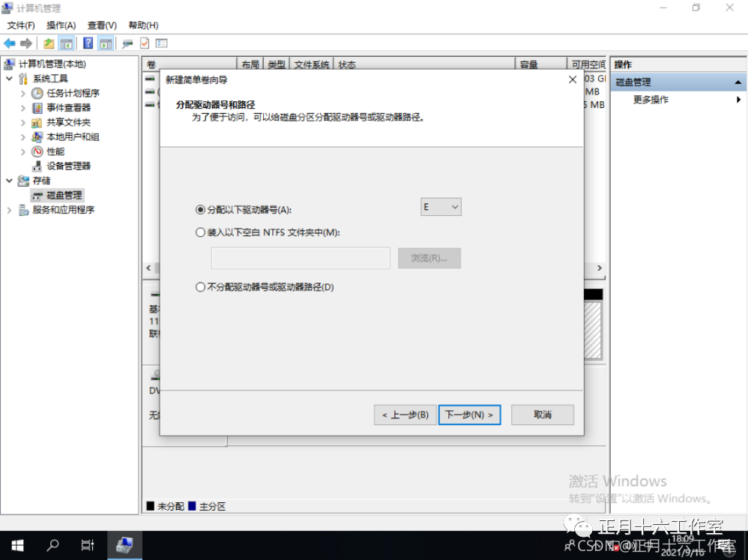Select do not assign drive letter or path
The width and height of the screenshot is (748, 560).
pos(200,286)
